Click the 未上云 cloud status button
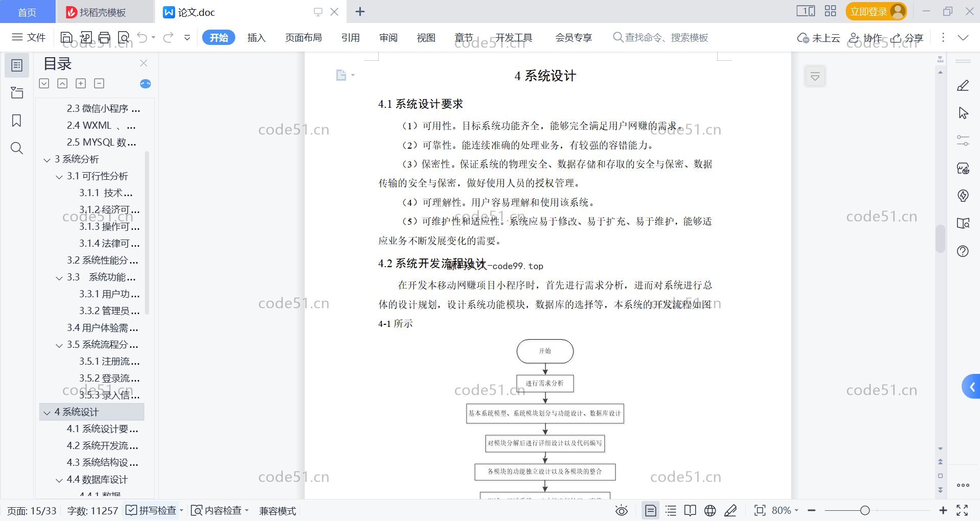The height and width of the screenshot is (521, 980). pos(819,38)
